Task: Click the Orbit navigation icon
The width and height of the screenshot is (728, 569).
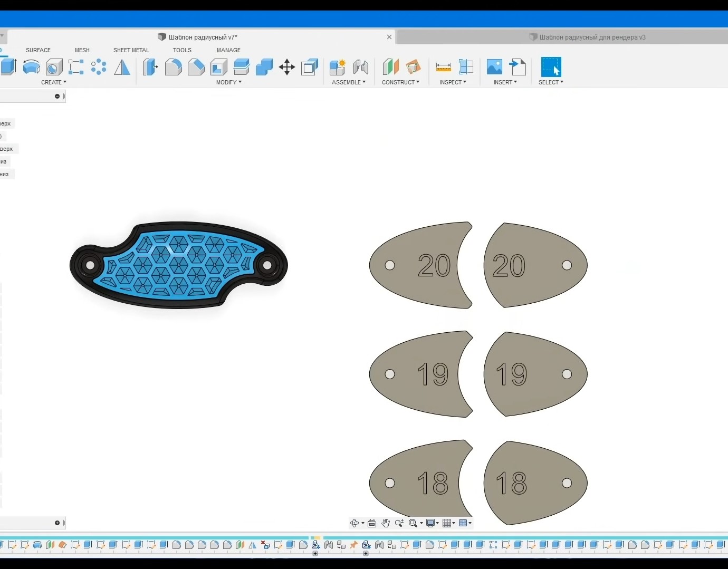Action: point(355,523)
